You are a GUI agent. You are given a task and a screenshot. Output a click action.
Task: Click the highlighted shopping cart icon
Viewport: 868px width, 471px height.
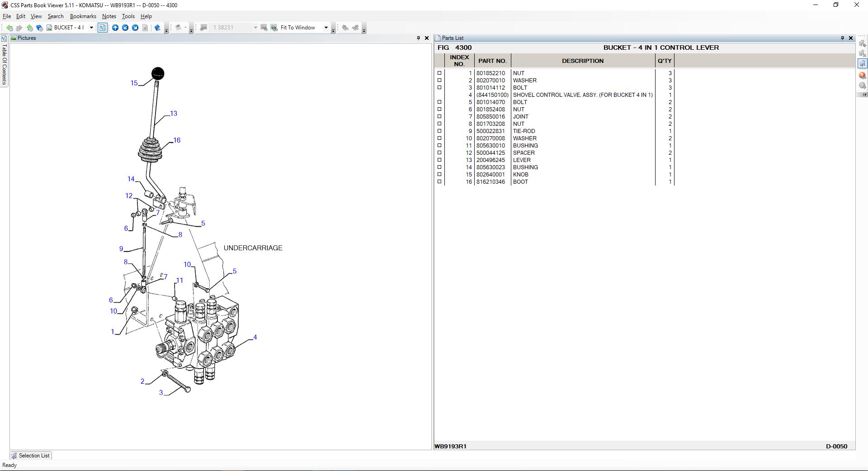pos(862,64)
